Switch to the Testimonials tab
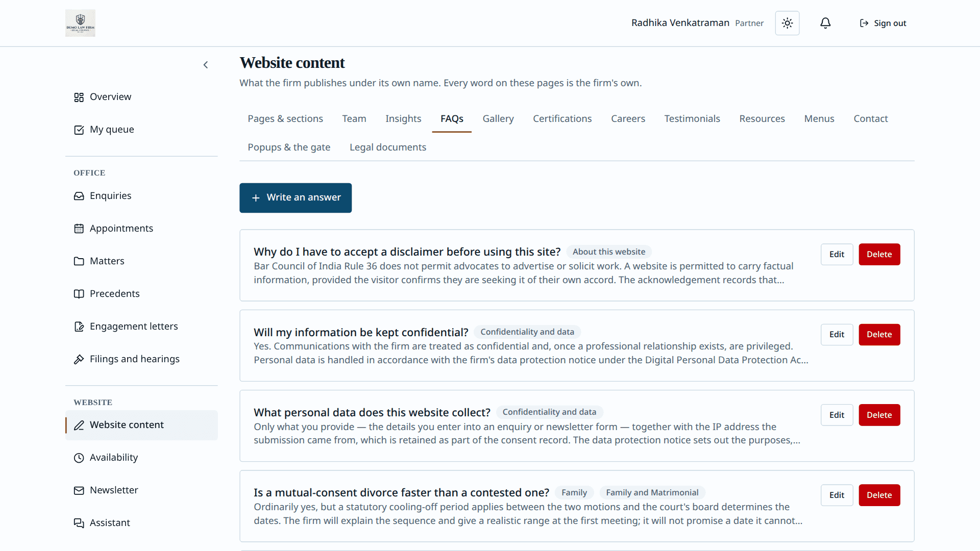The image size is (980, 551). (692, 118)
